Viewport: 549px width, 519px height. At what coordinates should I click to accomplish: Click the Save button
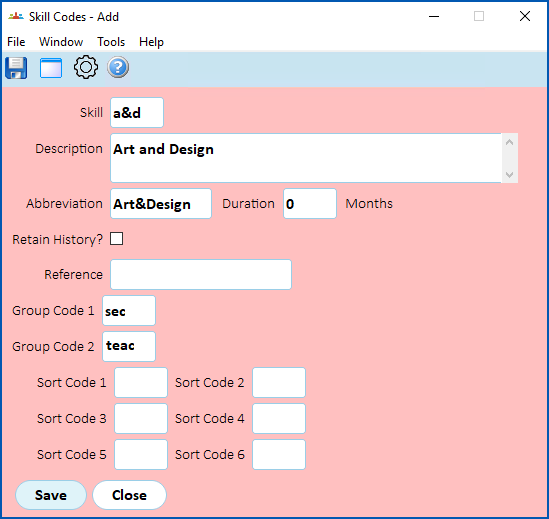pos(51,495)
